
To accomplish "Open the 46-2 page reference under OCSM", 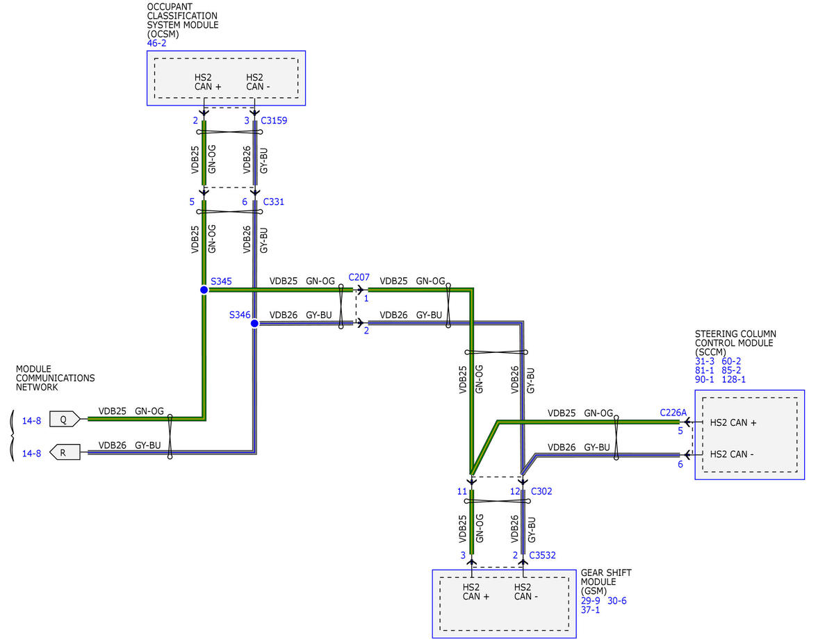I will pyautogui.click(x=156, y=43).
